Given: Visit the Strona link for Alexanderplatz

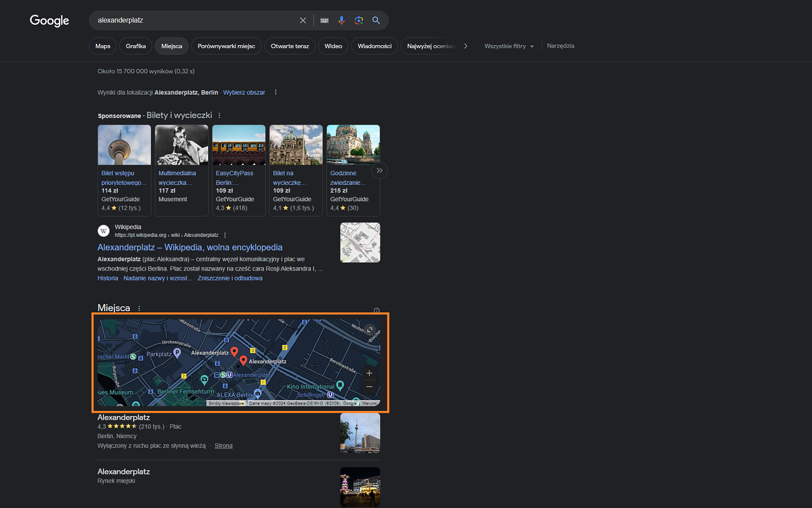Looking at the screenshot, I should 223,445.
